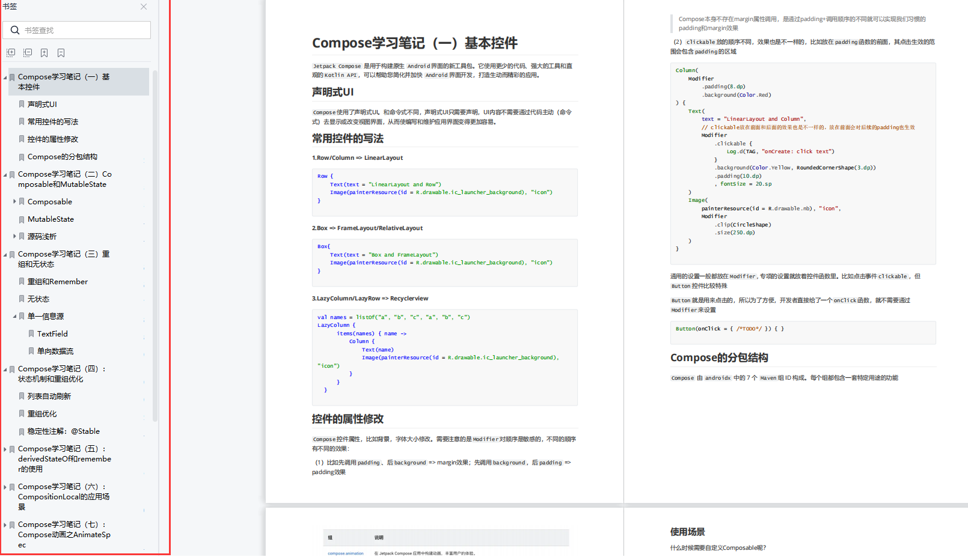This screenshot has height=560, width=968.
Task: Collapse the 单一信息源 bookmark node
Action: click(14, 317)
